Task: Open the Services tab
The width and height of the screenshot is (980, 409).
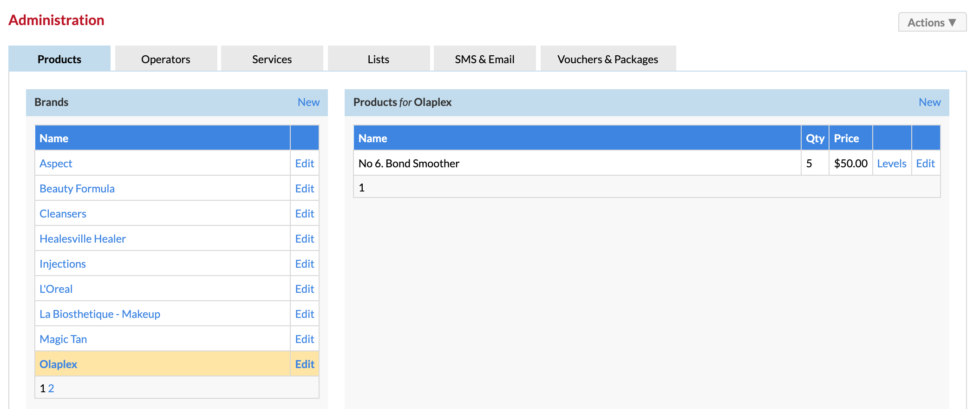Action: [272, 59]
